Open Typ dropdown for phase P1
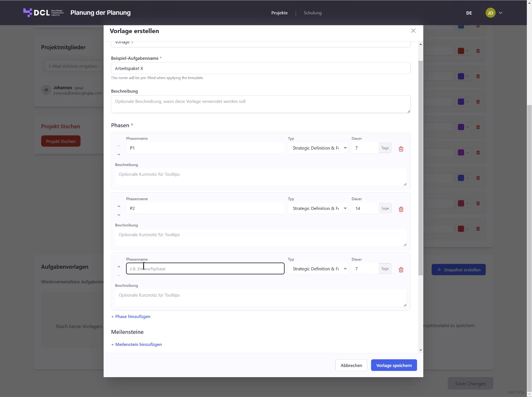Image resolution: width=532 pixels, height=397 pixels. point(318,148)
